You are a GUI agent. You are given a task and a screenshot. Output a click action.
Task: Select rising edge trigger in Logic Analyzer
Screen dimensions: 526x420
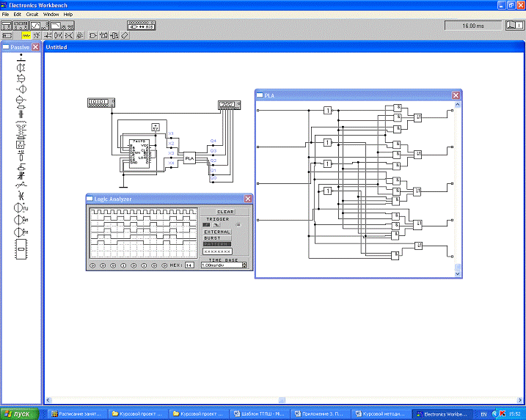coord(206,224)
